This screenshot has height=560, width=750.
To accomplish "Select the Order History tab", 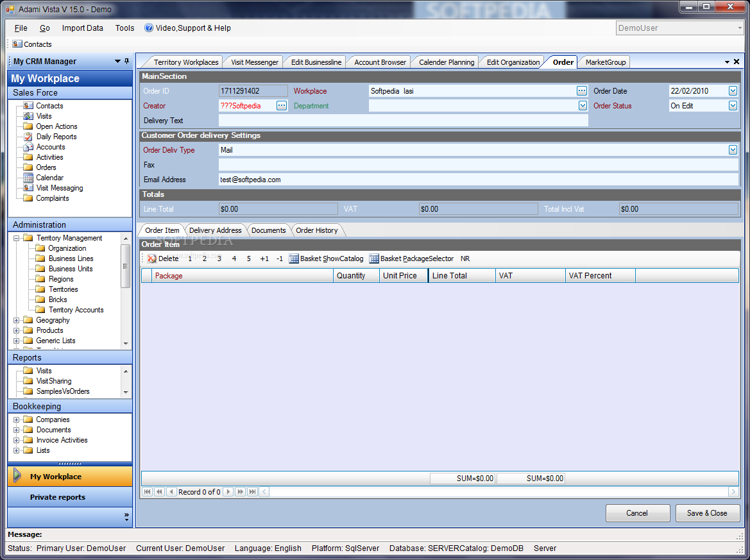I will pyautogui.click(x=317, y=230).
